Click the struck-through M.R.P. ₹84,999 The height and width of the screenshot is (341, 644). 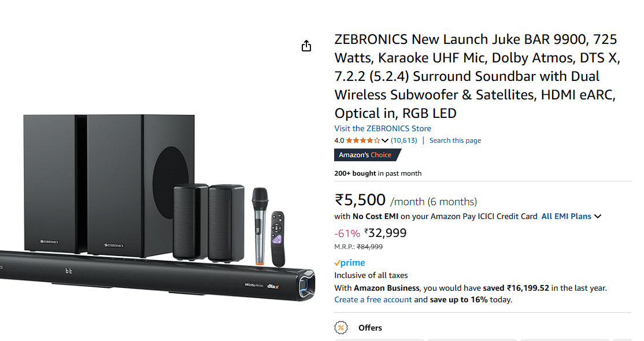[x=369, y=247]
